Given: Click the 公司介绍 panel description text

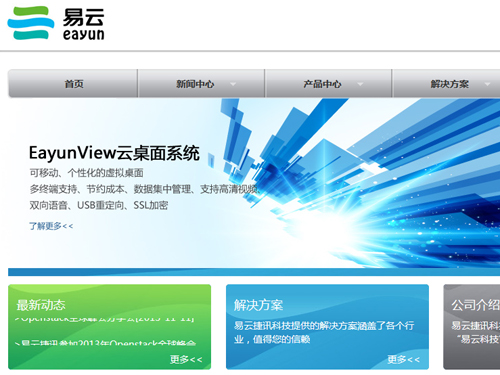Looking at the screenshot, I should click(476, 332).
